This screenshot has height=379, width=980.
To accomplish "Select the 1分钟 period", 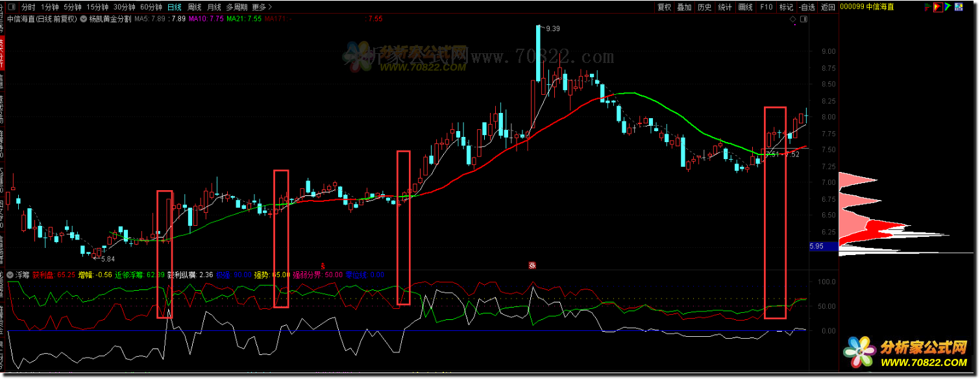I will (50, 7).
